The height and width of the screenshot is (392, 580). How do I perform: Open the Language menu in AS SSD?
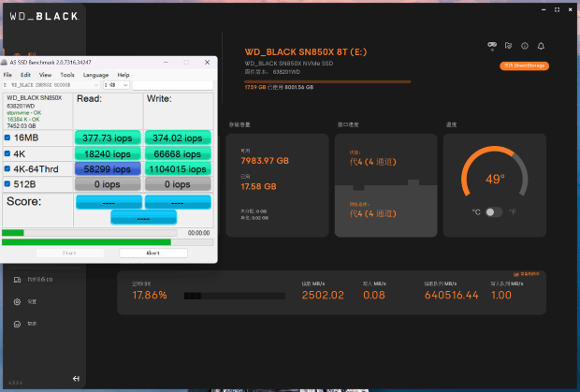pos(95,75)
